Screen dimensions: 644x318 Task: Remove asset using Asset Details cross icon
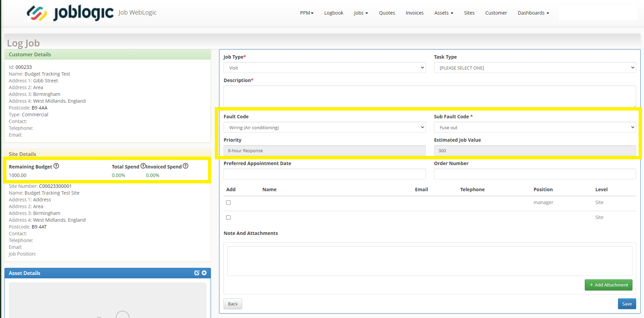[204, 273]
